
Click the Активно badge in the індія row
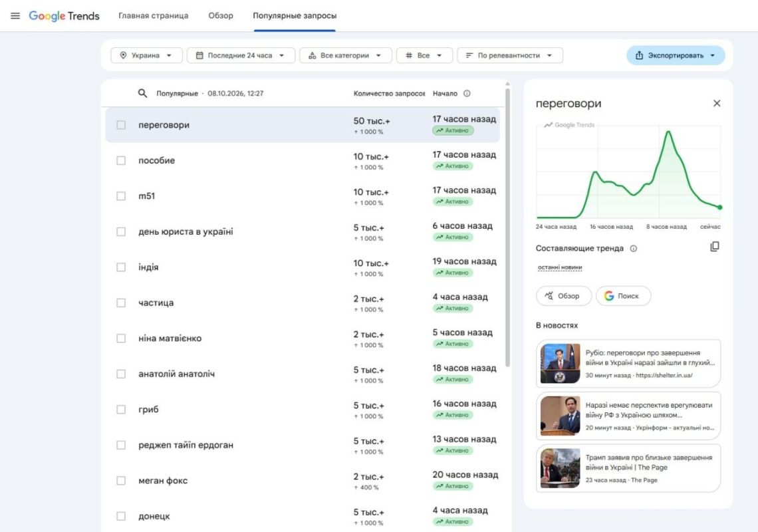tap(453, 273)
